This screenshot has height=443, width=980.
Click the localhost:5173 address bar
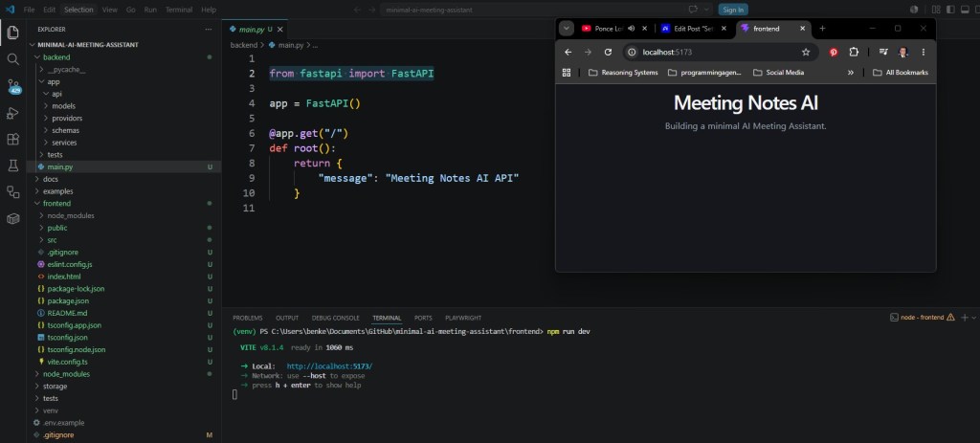pyautogui.click(x=720, y=53)
